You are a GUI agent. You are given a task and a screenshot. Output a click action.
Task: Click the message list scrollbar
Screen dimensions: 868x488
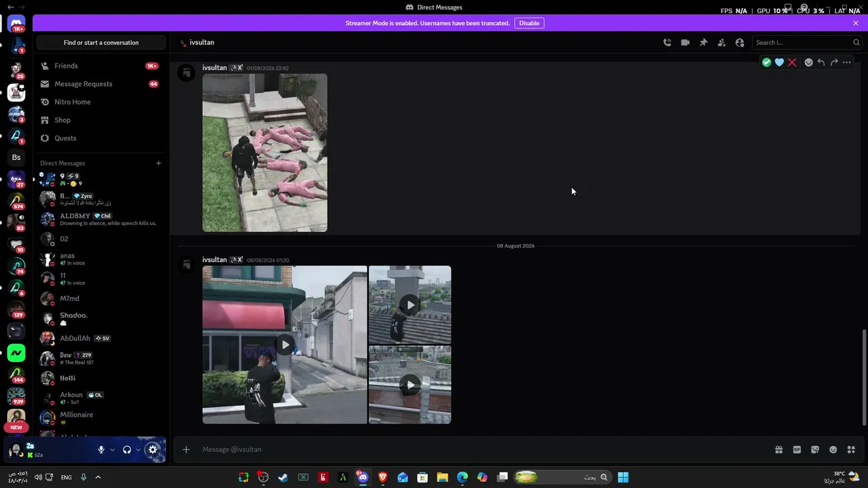(864, 378)
